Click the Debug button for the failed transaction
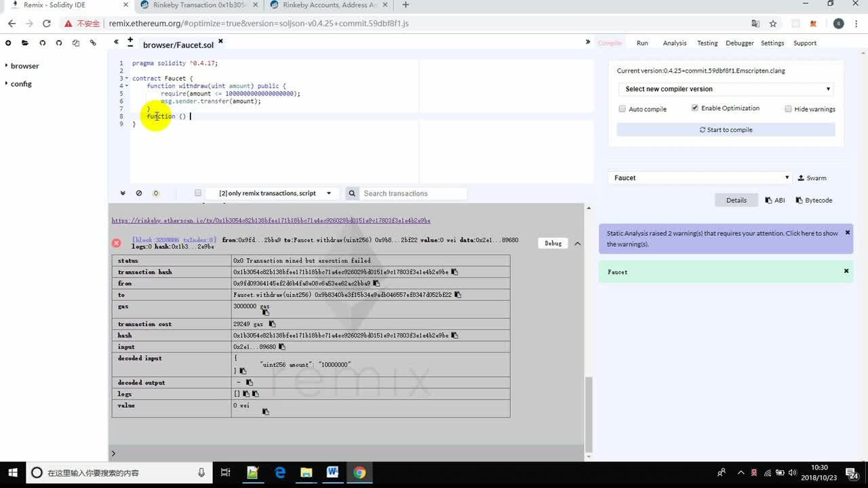 pyautogui.click(x=553, y=243)
